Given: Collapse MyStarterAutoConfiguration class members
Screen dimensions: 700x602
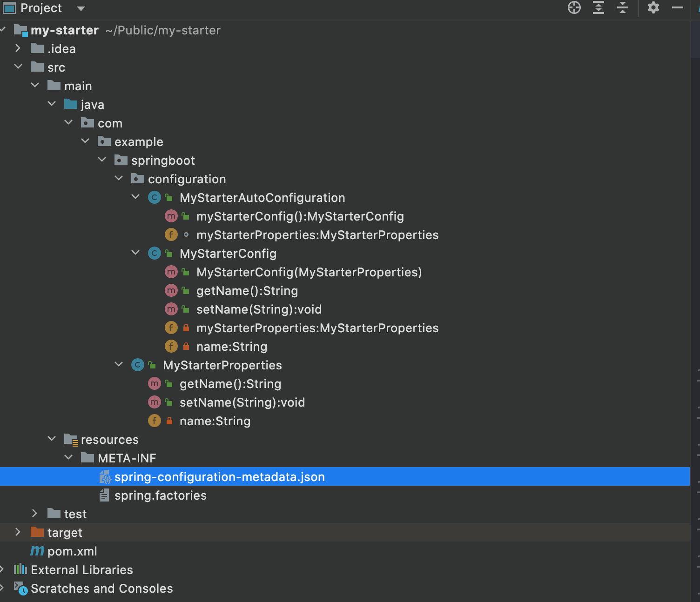Looking at the screenshot, I should click(x=135, y=197).
